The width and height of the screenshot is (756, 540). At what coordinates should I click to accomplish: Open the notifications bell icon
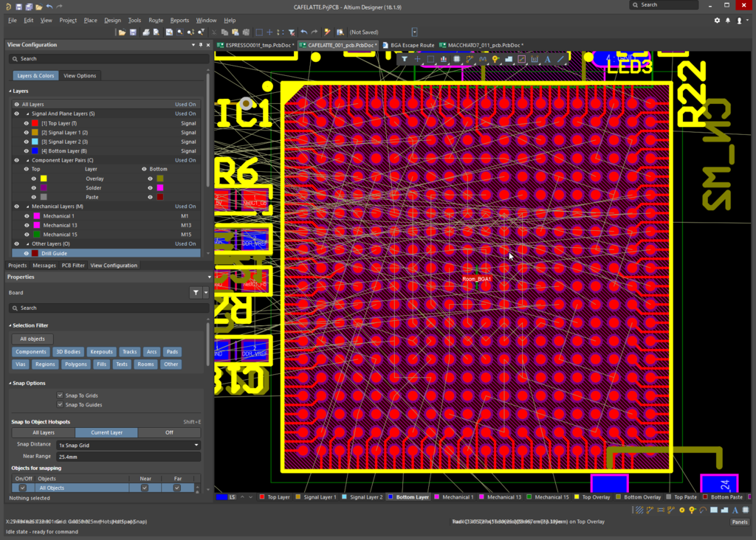728,20
